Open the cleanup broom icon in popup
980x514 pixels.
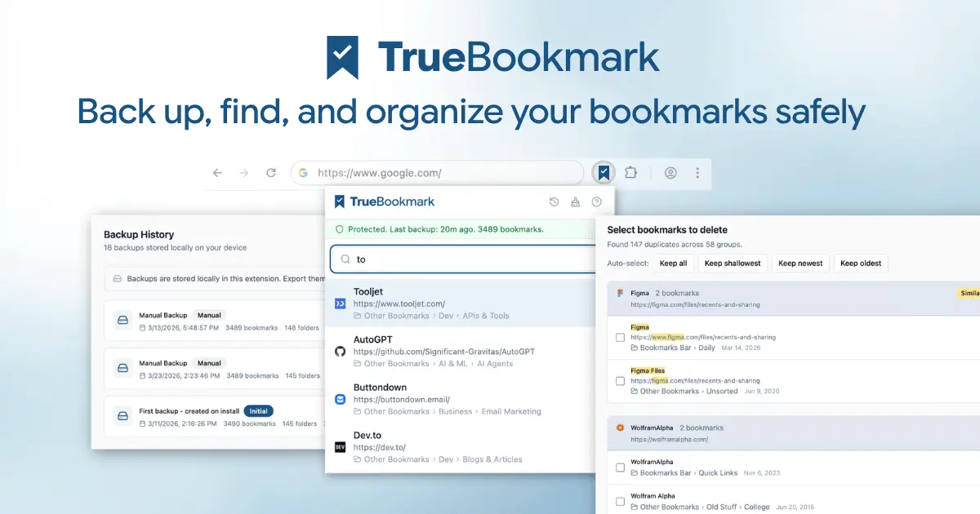[576, 202]
